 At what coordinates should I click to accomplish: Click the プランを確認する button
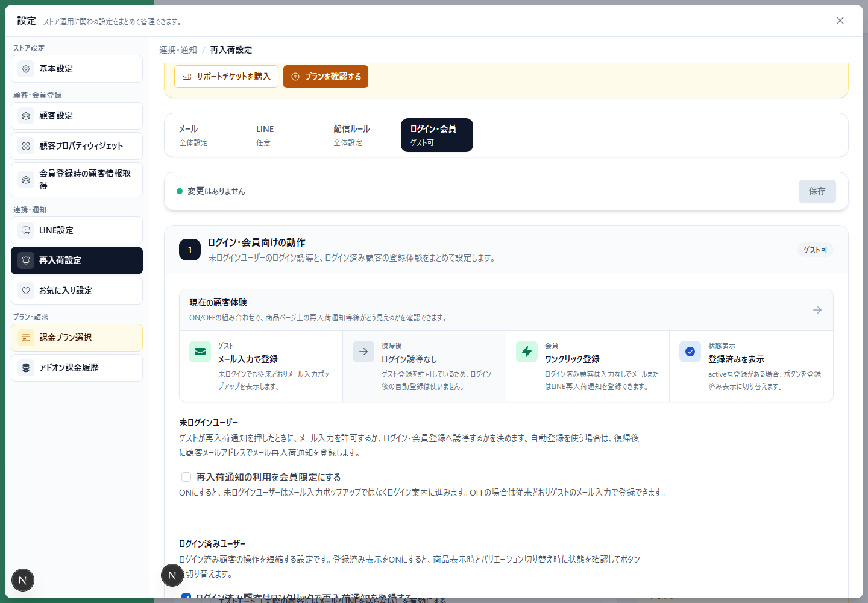pyautogui.click(x=325, y=77)
